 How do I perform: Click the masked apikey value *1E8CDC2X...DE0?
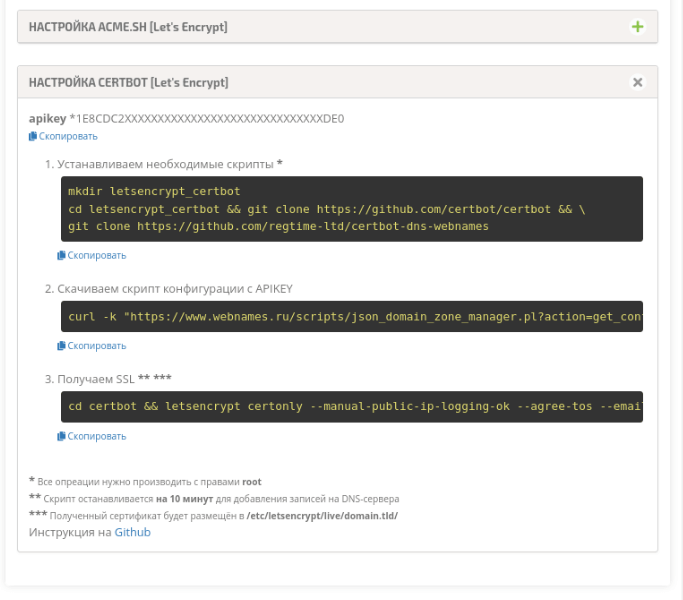click(207, 119)
